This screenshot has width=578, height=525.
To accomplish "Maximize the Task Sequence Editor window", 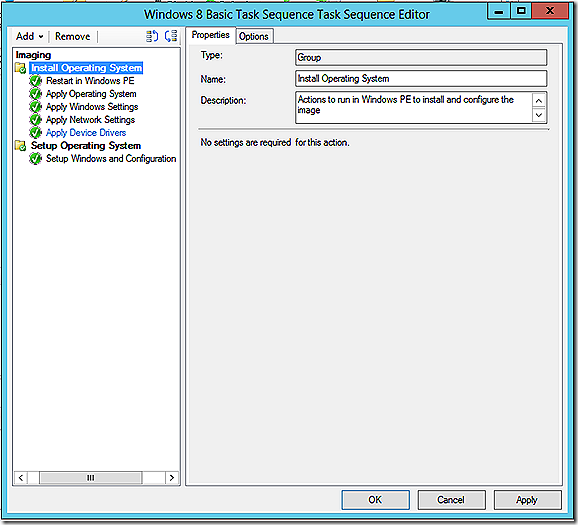I will (x=521, y=11).
